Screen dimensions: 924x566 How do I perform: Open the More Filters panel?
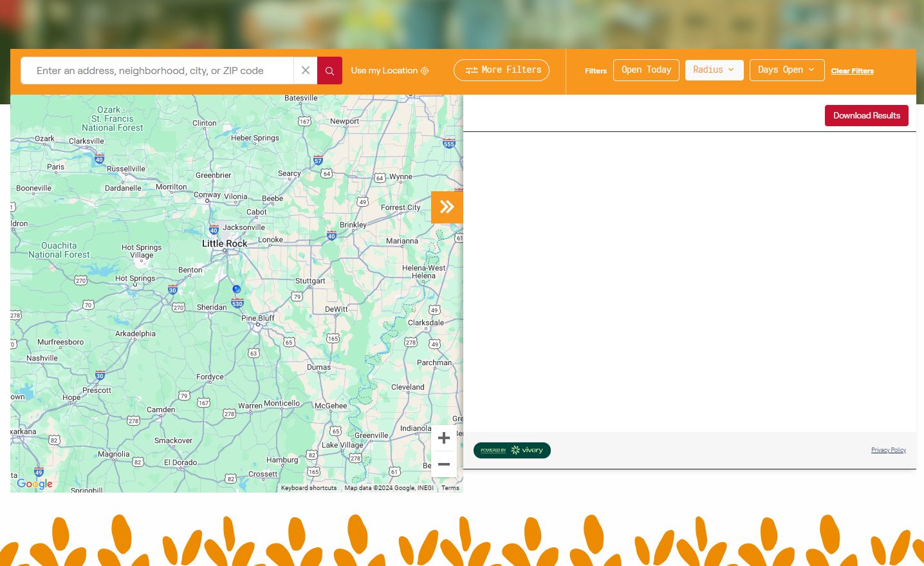(x=501, y=70)
